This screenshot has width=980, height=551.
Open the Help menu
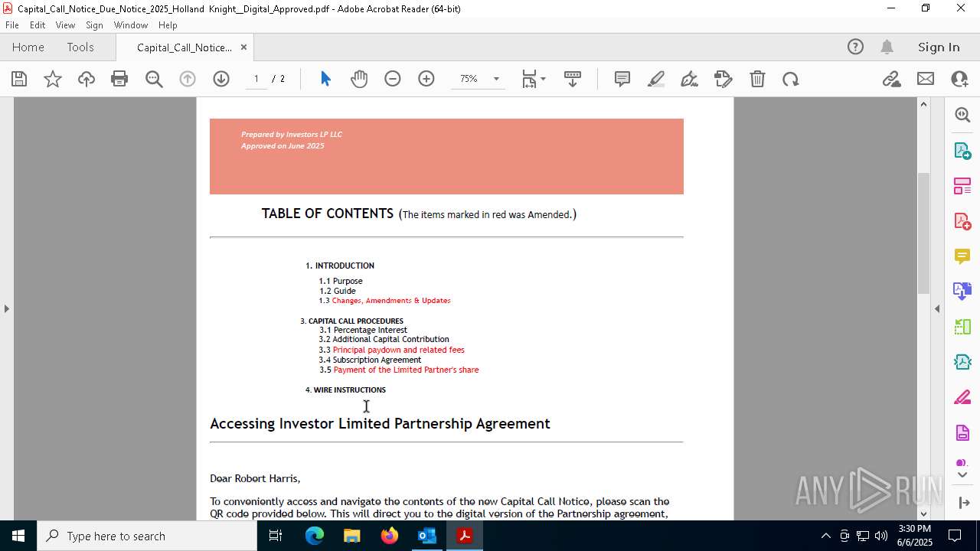[x=168, y=25]
